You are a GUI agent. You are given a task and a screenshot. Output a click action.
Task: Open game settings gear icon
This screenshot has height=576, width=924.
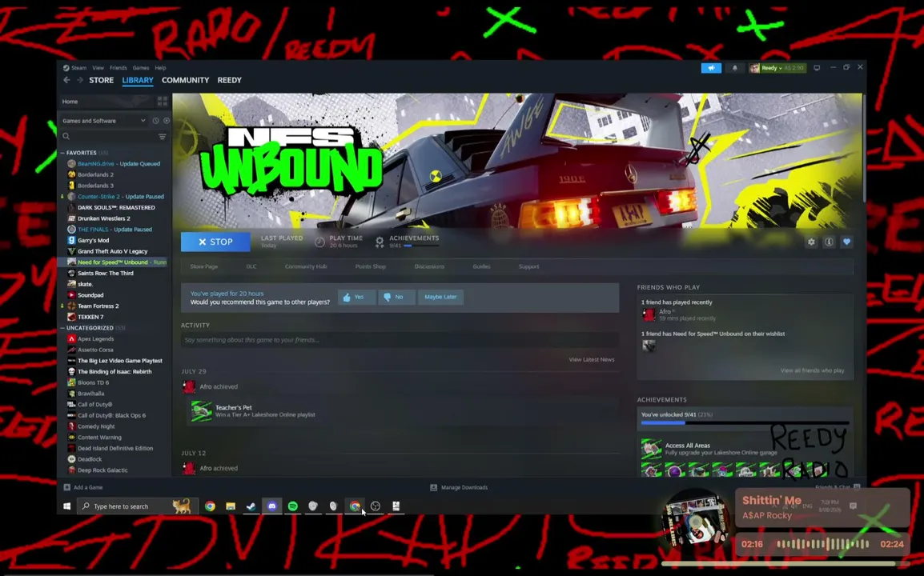(x=811, y=242)
